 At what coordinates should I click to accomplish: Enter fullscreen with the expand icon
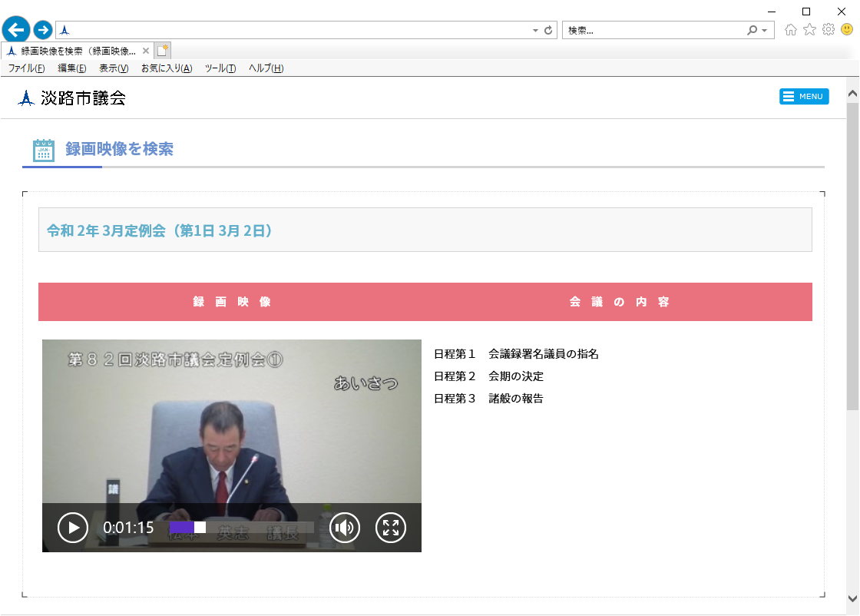(391, 528)
